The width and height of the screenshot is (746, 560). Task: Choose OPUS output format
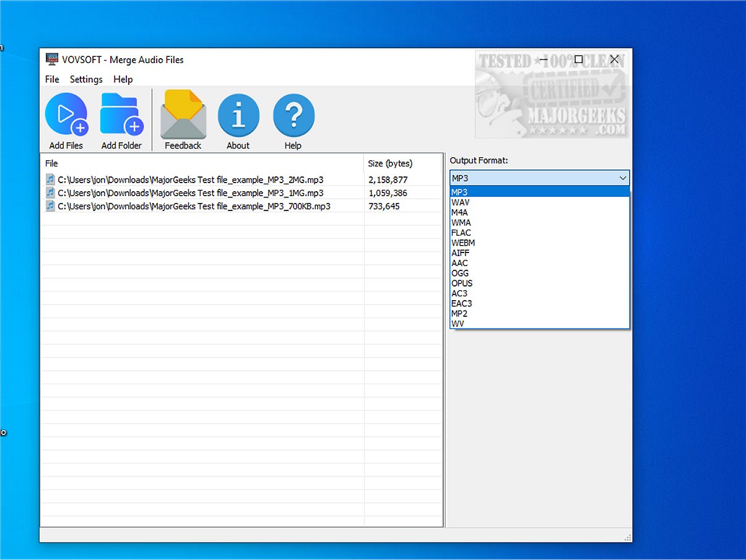pyautogui.click(x=540, y=283)
